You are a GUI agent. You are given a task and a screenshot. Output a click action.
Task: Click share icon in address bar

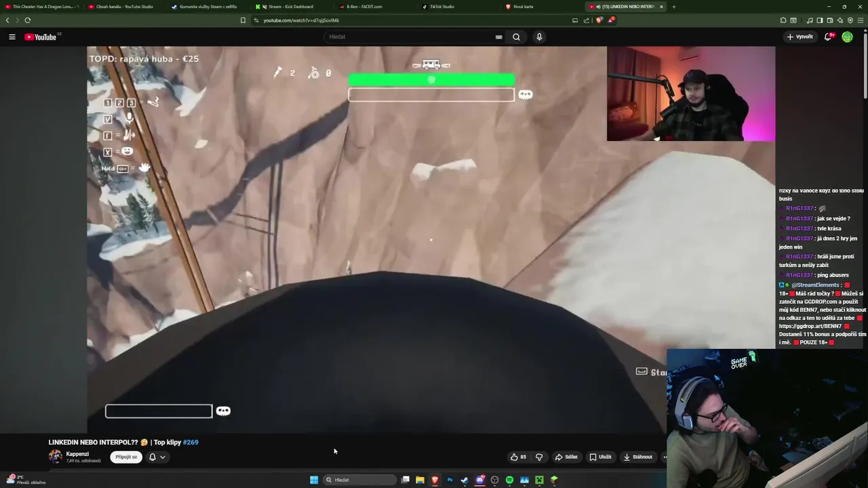tap(587, 20)
